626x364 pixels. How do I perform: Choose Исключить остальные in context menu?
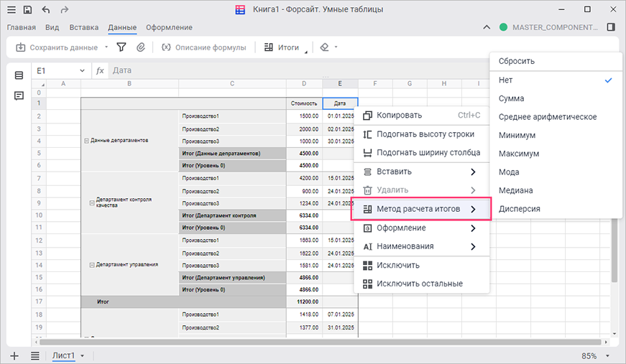422,284
